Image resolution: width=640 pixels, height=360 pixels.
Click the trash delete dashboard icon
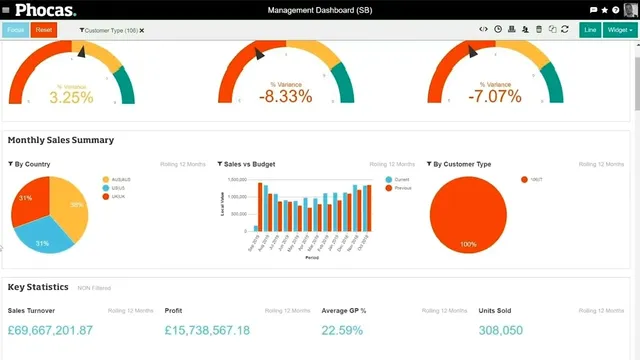[539, 29]
